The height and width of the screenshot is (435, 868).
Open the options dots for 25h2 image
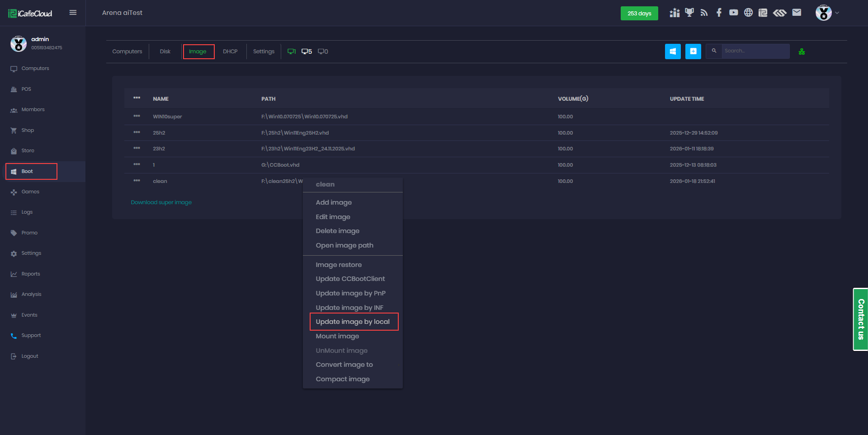click(x=137, y=132)
